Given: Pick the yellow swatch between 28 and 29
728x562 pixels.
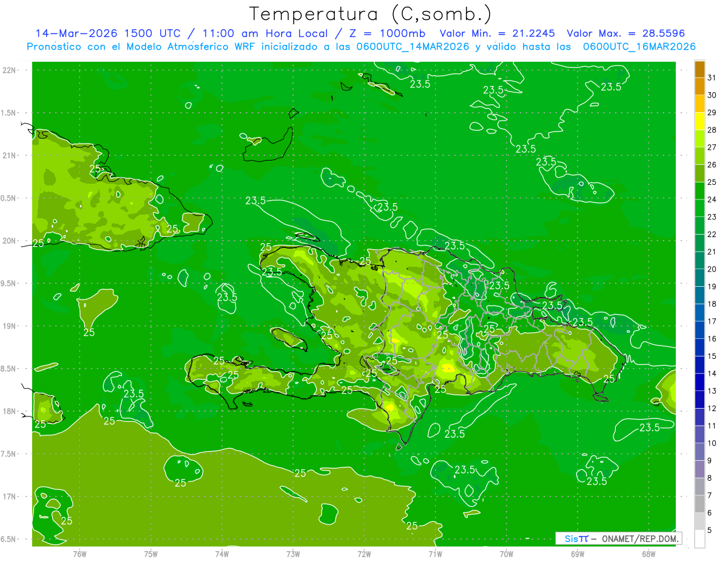Looking at the screenshot, I should click(699, 121).
